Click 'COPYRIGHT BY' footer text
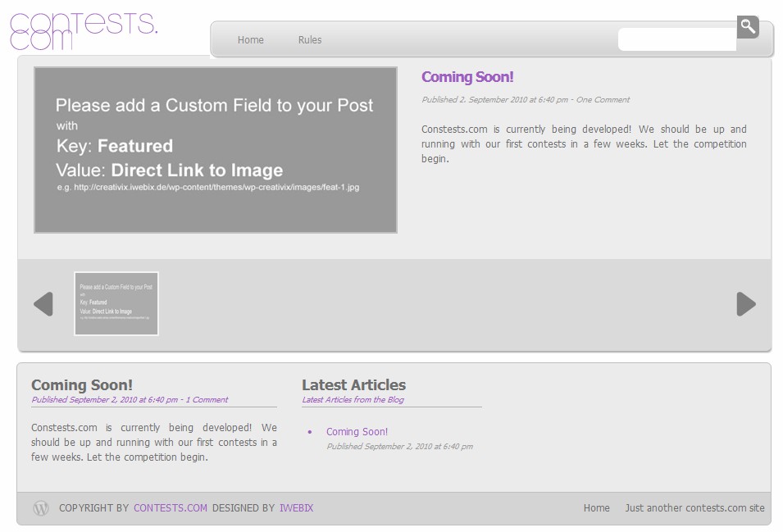 pyautogui.click(x=94, y=508)
